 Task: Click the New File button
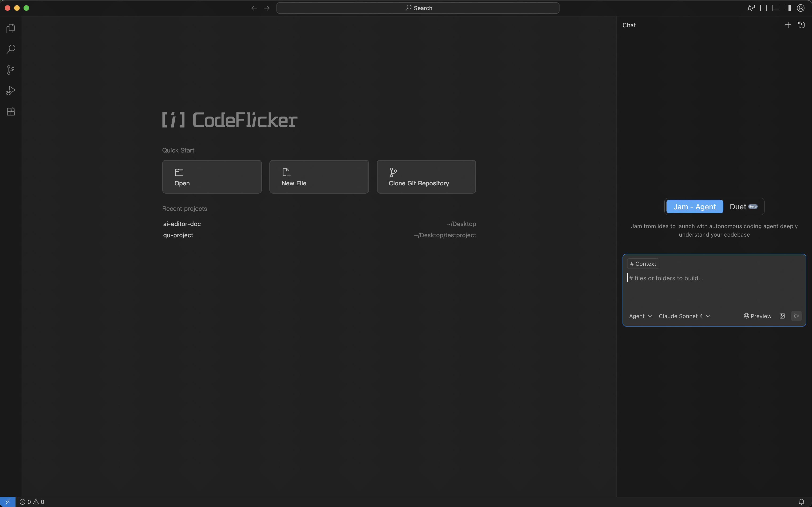(x=318, y=176)
